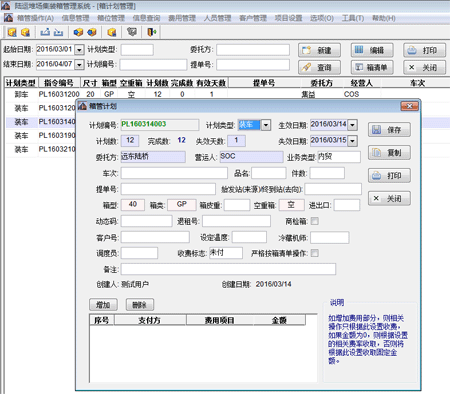Click the 客户号 input field

click(155, 237)
